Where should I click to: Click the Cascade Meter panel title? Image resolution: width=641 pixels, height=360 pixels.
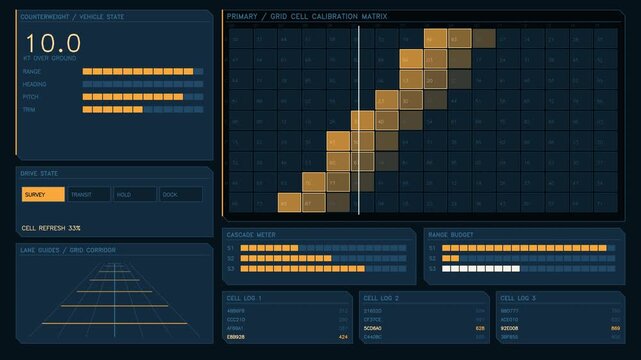coord(251,235)
